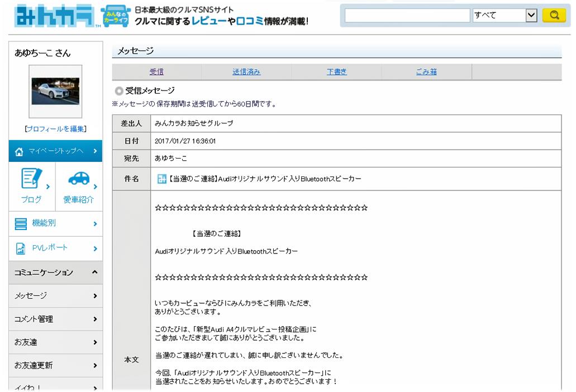Collapse the コミュニケーション section
Image resolution: width=576 pixels, height=392 pixels.
[95, 272]
